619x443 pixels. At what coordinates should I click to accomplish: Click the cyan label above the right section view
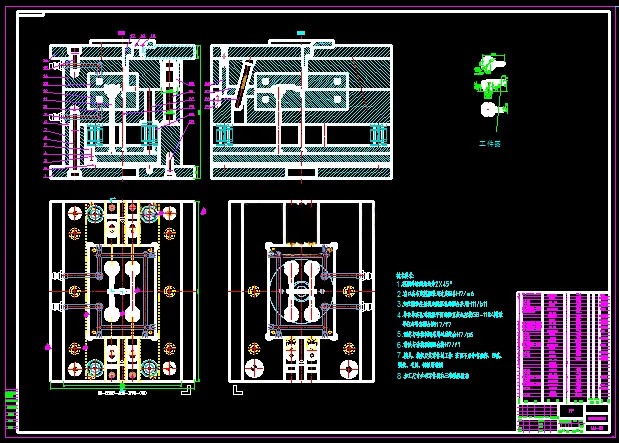(301, 33)
